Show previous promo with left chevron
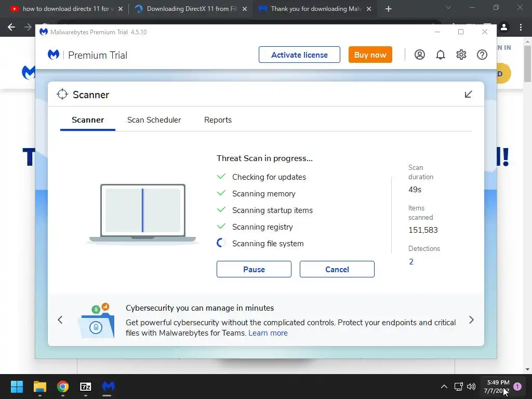The width and height of the screenshot is (532, 399). (60, 320)
